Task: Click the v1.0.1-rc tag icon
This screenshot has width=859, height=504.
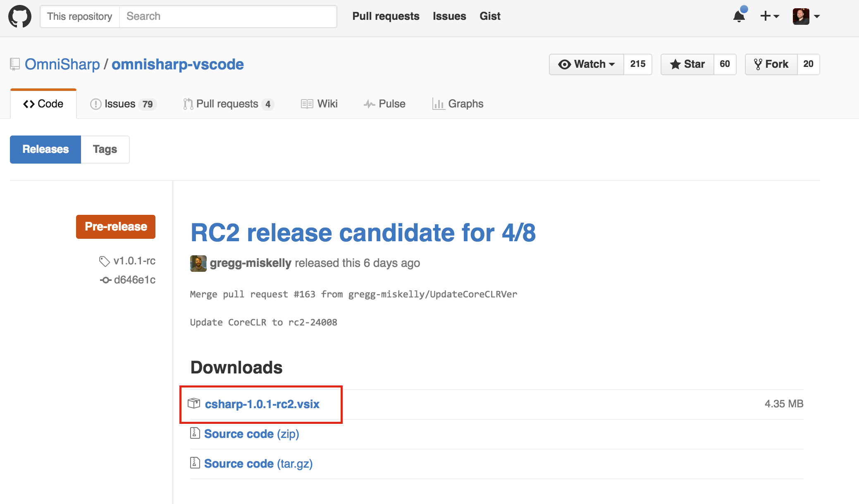Action: [x=104, y=261]
